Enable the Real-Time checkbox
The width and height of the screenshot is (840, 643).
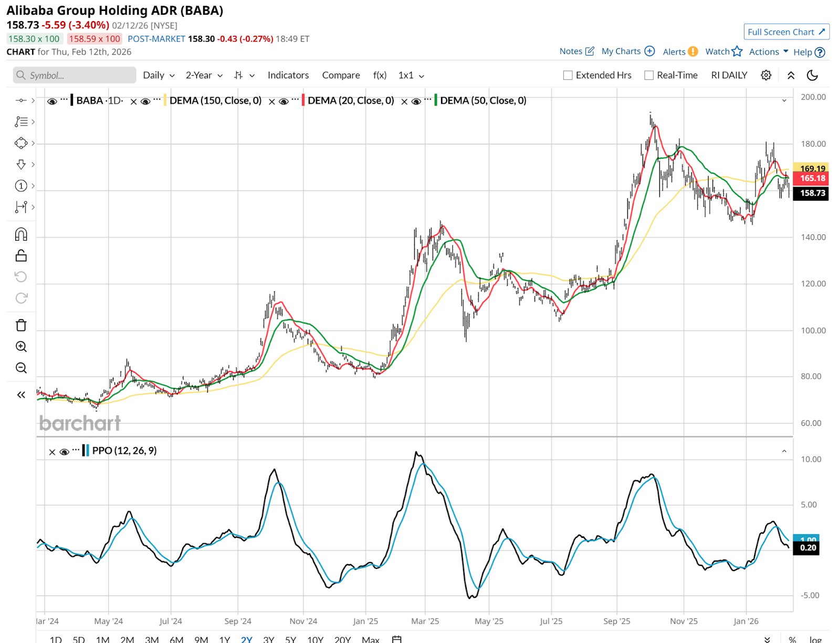(x=649, y=75)
